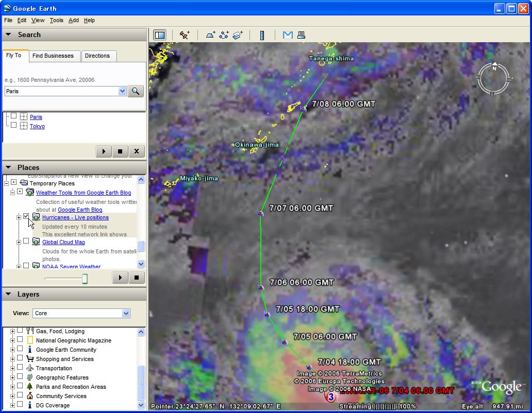Select the Add Placemark pushpin tool
532x413 pixels.
coord(185,35)
